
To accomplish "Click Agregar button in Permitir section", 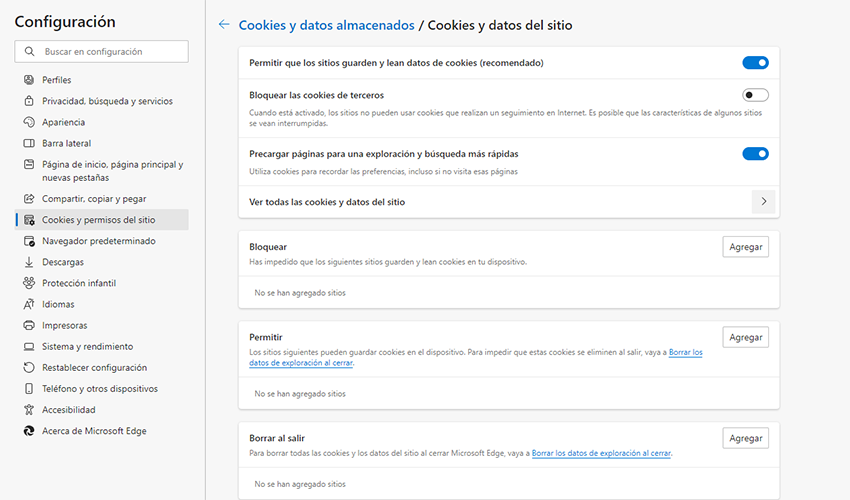I will (745, 337).
